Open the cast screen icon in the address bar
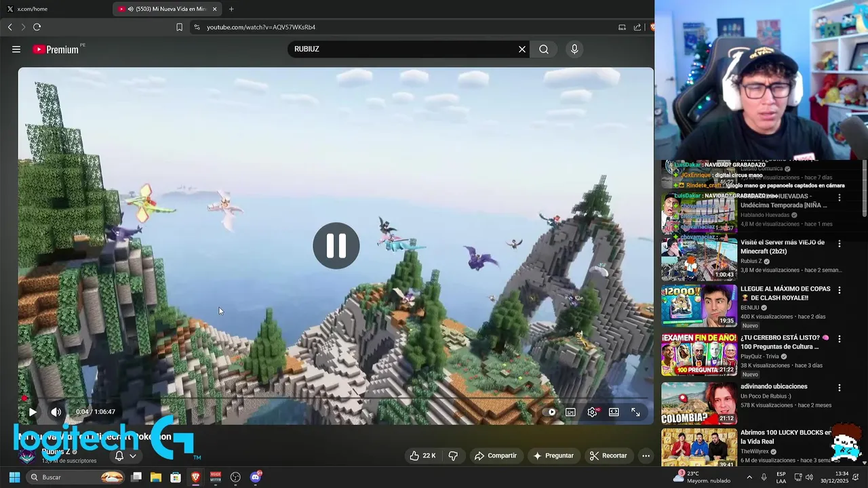Screen dimensions: 868x488 [622, 27]
